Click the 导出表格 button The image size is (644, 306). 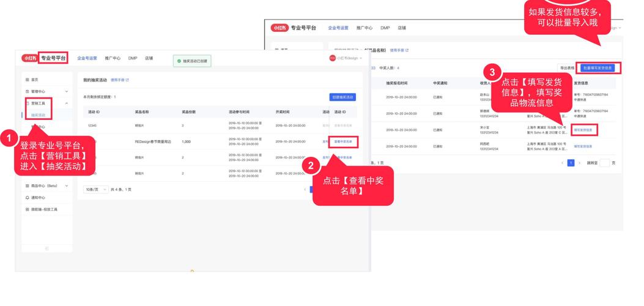pos(566,68)
